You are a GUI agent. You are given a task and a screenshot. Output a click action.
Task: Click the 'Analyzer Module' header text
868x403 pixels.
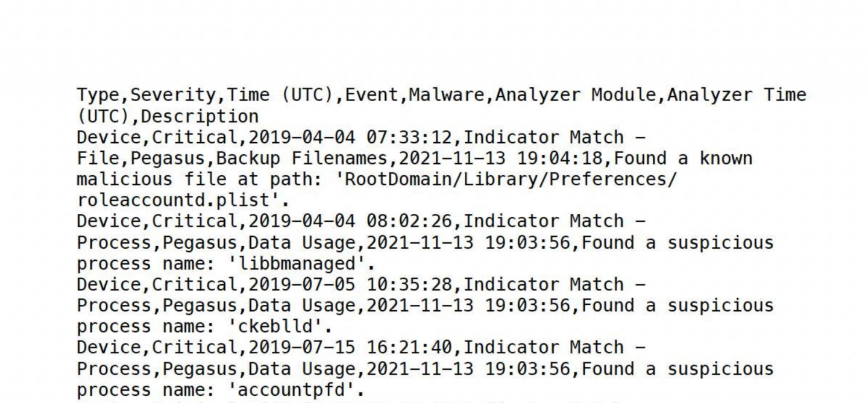pyautogui.click(x=576, y=95)
